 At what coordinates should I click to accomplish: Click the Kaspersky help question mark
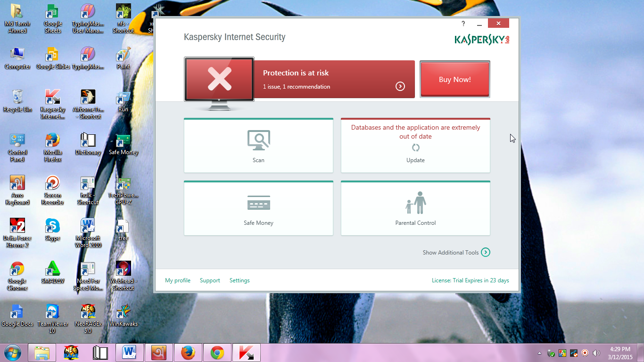pyautogui.click(x=463, y=24)
